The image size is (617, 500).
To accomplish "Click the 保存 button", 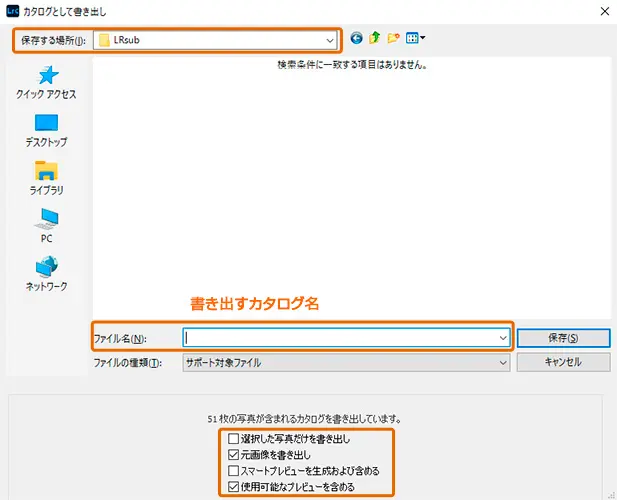I will coord(563,338).
